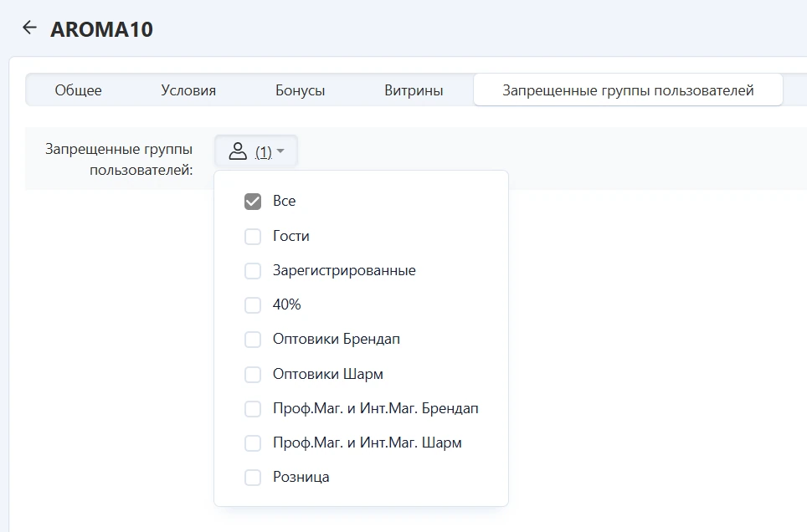Select the Оптовики Брендап checkbox
The width and height of the screenshot is (807, 532).
[x=253, y=340]
